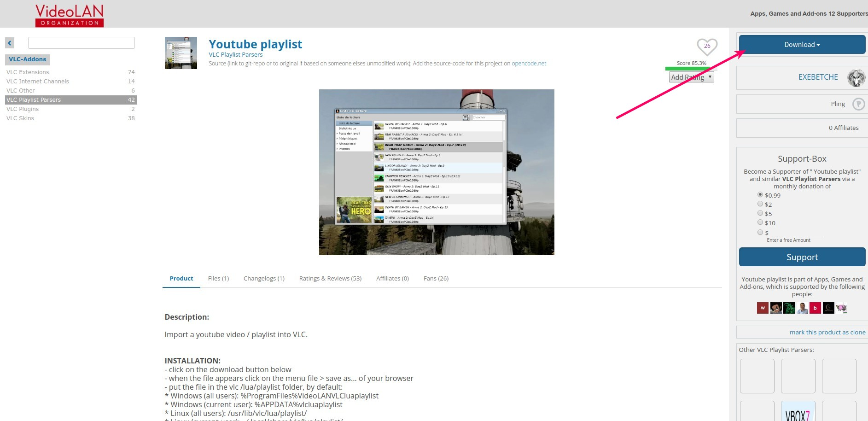The height and width of the screenshot is (421, 868).
Task: Open Ratings & Reviews (53) tab
Action: 330,278
